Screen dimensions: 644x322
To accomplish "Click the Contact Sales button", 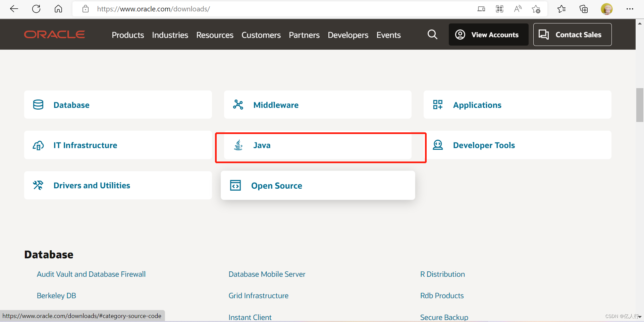I will [x=572, y=35].
